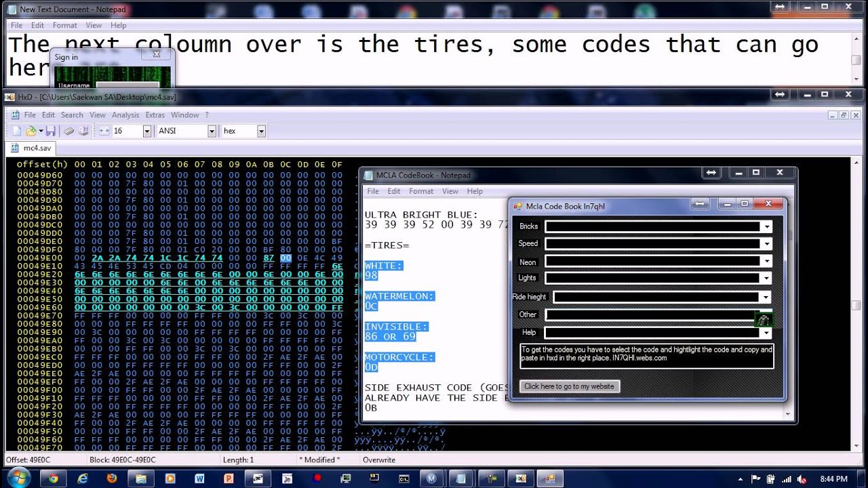Click the round M icon on taskbar

pos(431,479)
